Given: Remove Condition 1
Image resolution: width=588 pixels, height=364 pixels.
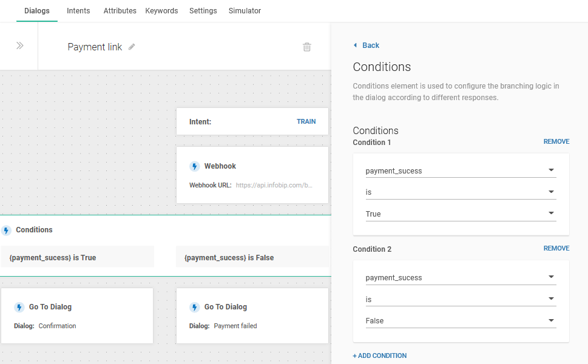Looking at the screenshot, I should click(556, 141).
